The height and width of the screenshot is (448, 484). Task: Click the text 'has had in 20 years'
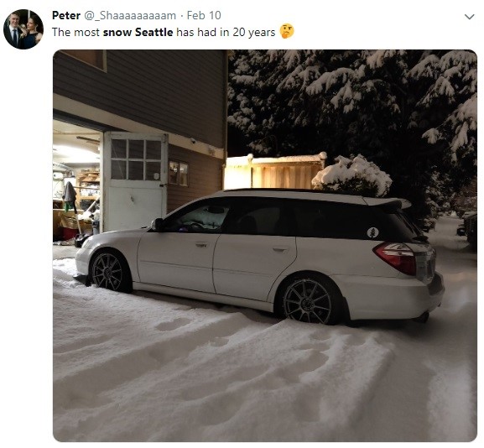click(x=226, y=32)
